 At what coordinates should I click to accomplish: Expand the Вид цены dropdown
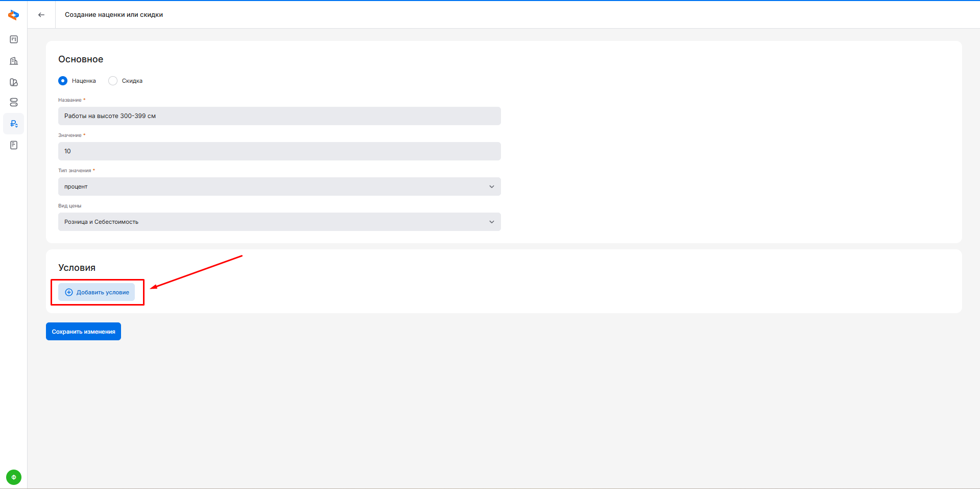[x=279, y=222]
